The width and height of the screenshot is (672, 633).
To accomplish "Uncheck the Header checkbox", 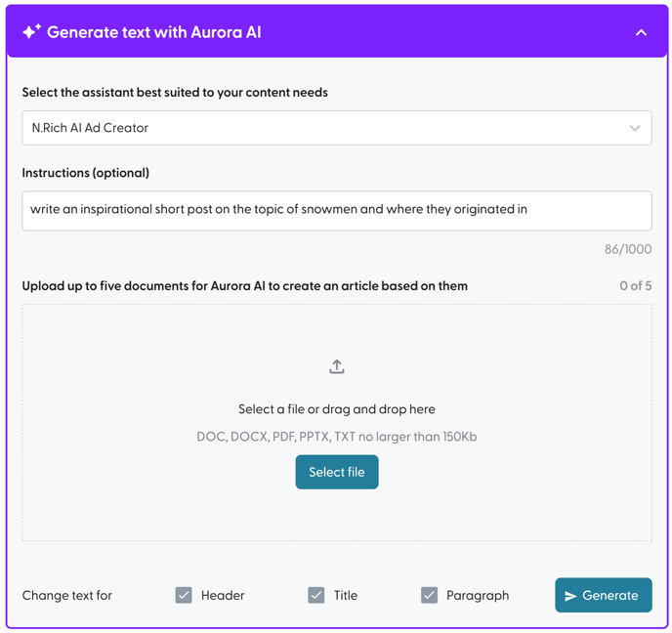I will point(184,595).
